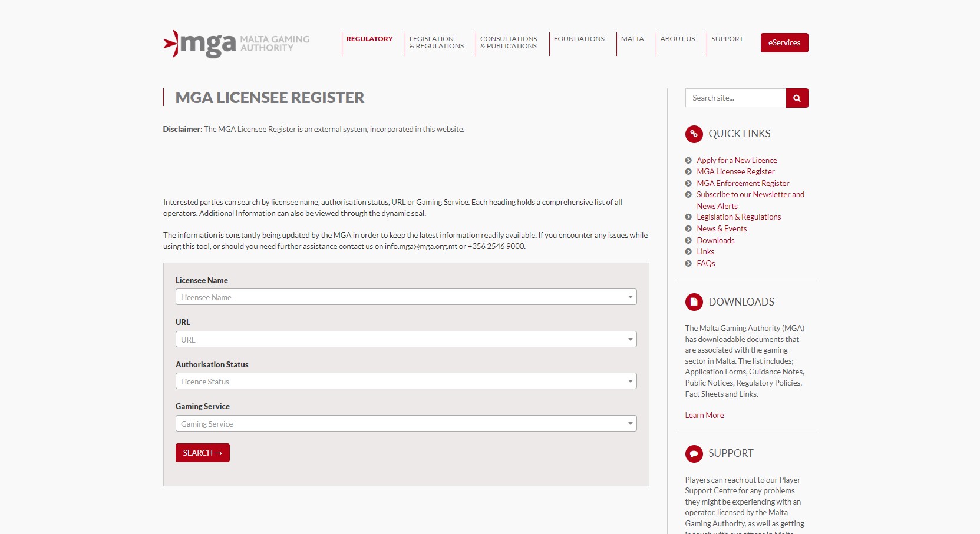Click into the Search site field
980x534 pixels.
pyautogui.click(x=735, y=98)
